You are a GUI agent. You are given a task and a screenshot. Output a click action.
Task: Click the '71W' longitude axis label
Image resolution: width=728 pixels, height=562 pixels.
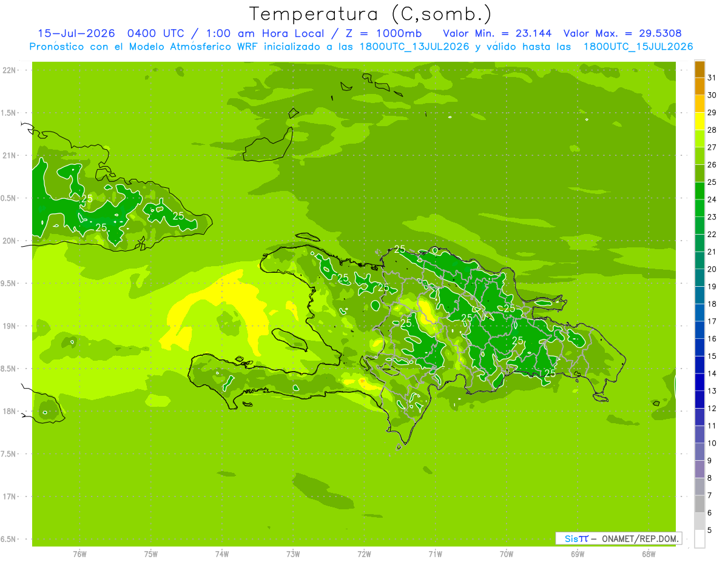click(435, 554)
